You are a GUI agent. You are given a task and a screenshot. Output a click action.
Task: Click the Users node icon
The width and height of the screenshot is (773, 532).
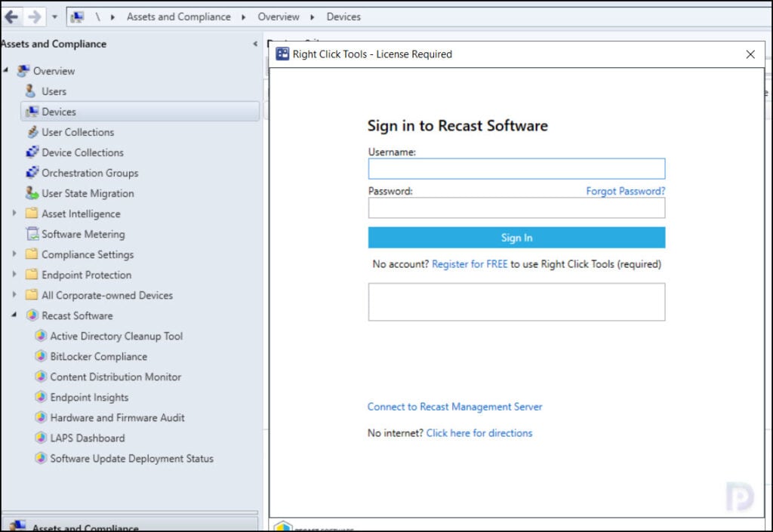point(30,91)
